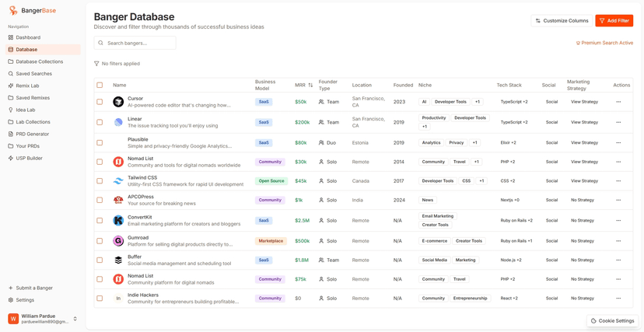The width and height of the screenshot is (644, 332).
Task: Open actions menu for Indie Hackers row
Action: pos(618,299)
